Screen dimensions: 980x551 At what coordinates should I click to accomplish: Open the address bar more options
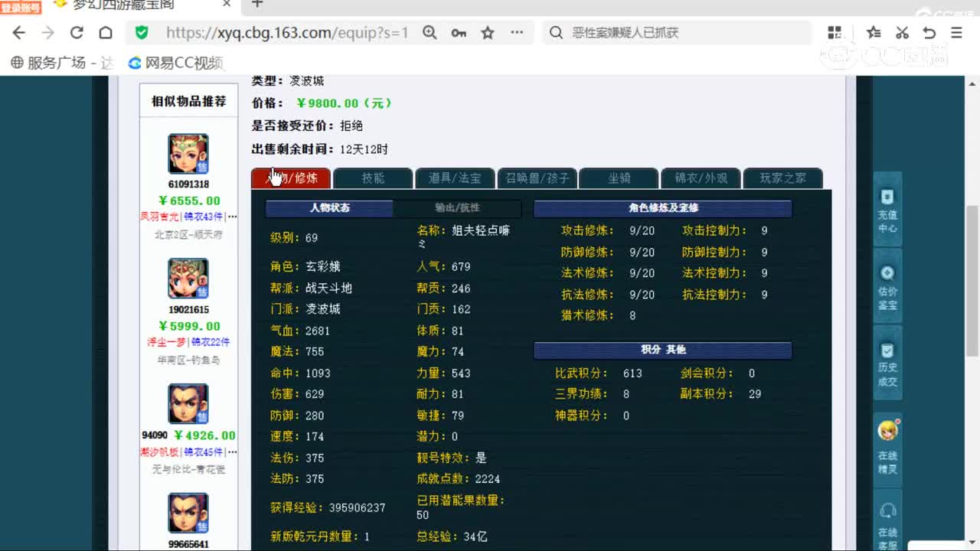(x=517, y=33)
